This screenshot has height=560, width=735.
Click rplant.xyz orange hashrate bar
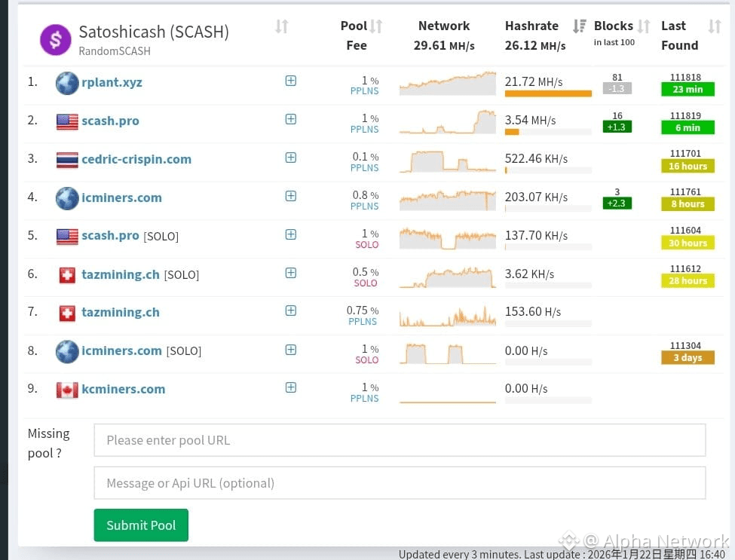(x=548, y=93)
